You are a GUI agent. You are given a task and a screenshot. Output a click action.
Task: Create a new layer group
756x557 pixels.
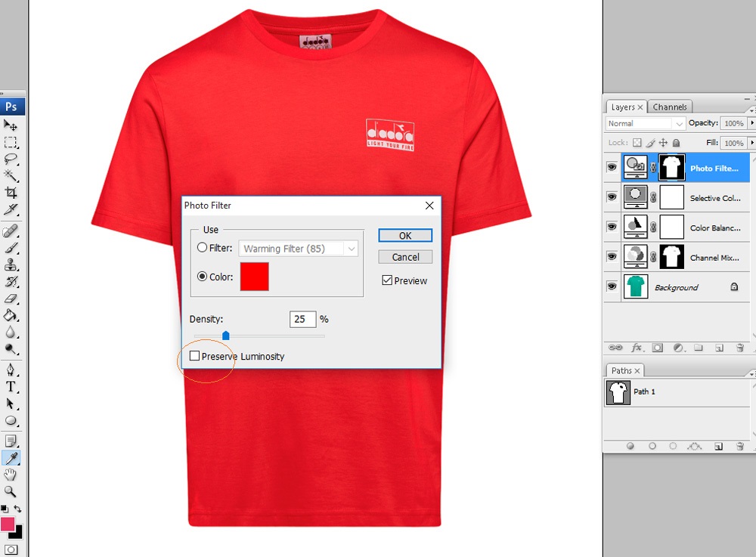coord(698,348)
